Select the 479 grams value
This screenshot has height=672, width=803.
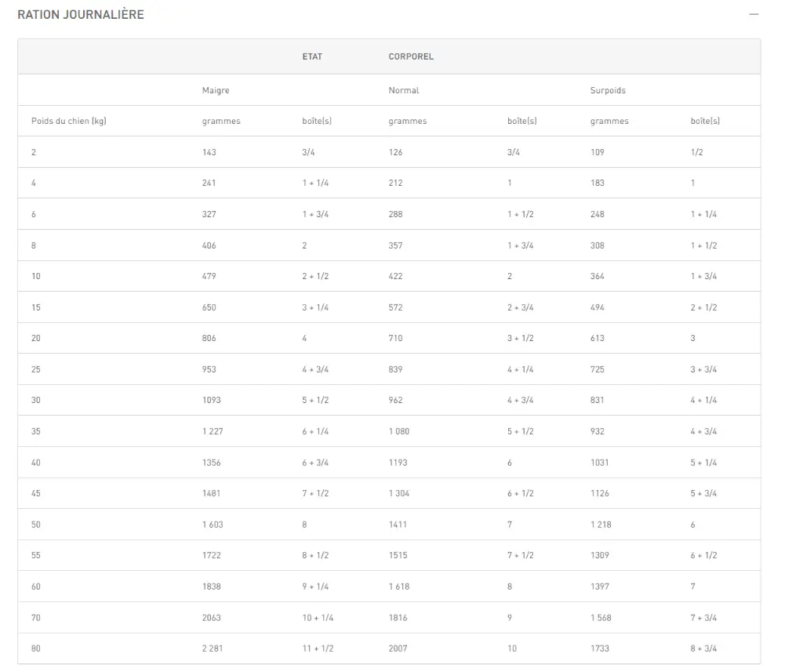click(209, 276)
